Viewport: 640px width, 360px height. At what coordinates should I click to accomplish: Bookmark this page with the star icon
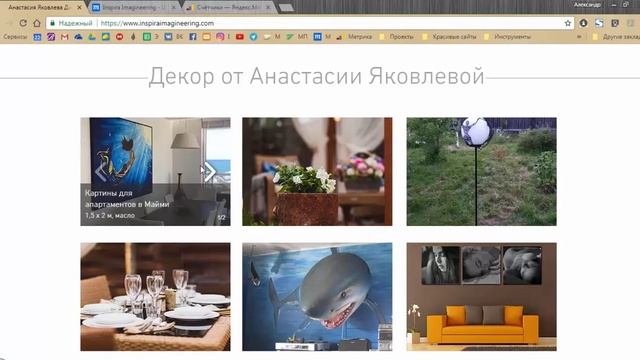(568, 23)
